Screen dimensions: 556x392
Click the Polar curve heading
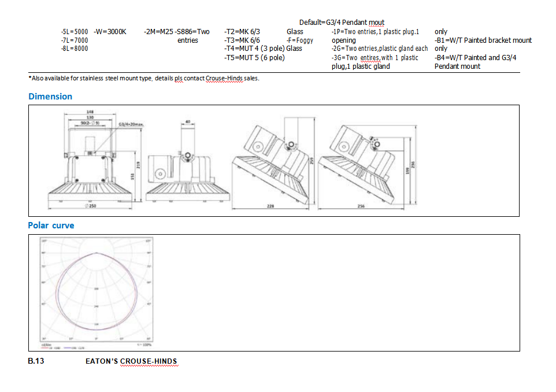point(51,225)
